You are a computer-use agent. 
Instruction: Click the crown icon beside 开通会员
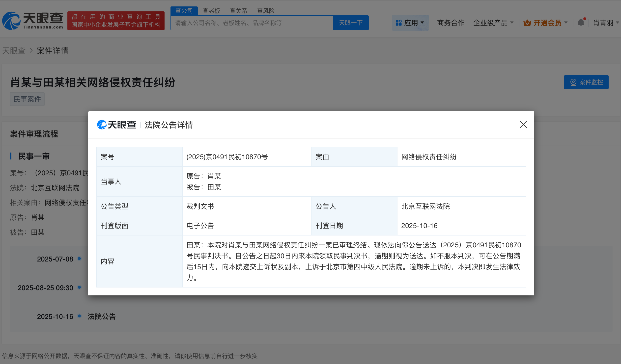click(527, 23)
